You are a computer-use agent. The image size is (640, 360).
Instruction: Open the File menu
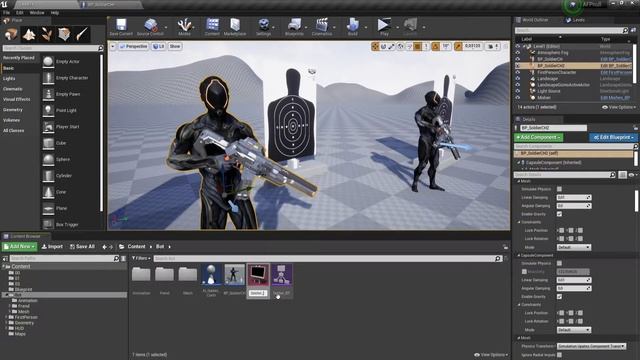click(x=6, y=13)
